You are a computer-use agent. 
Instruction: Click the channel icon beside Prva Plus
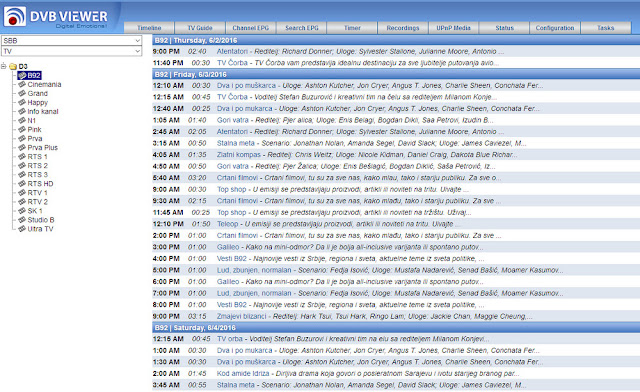point(22,147)
